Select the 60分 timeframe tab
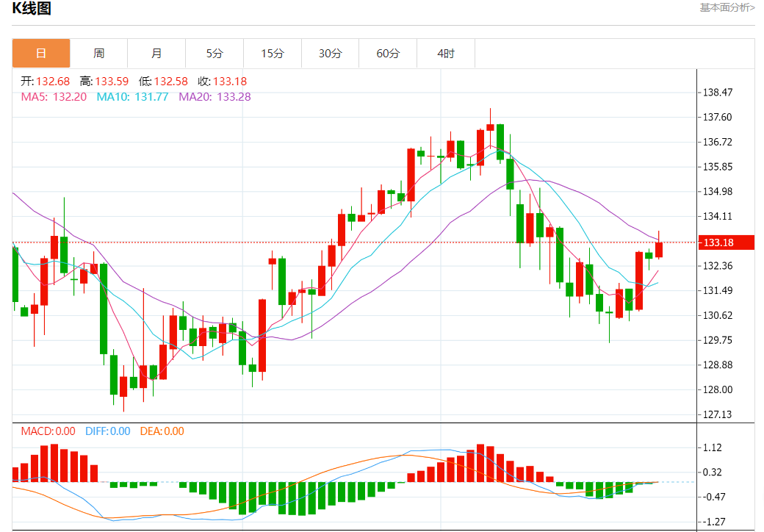This screenshot has height=532, width=764. tap(388, 53)
